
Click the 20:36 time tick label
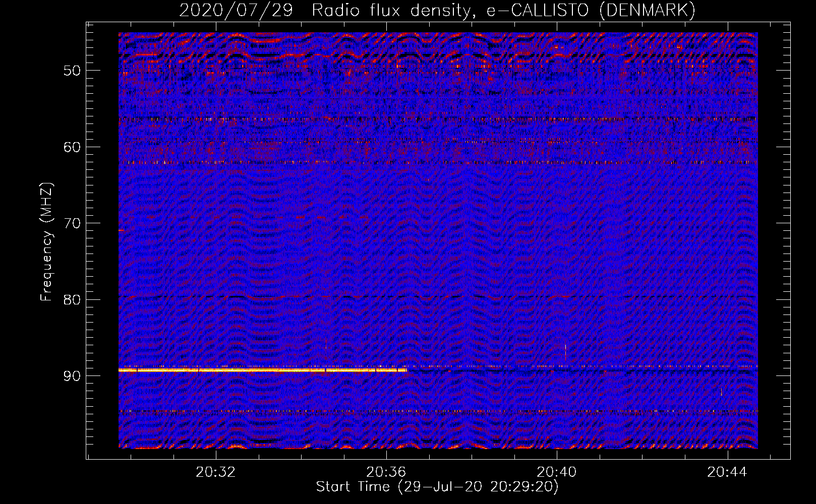[x=386, y=472]
